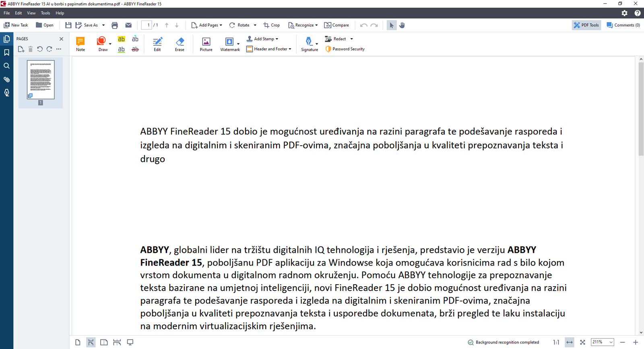The height and width of the screenshot is (349, 644).
Task: Send document via email envelope icon
Action: (128, 25)
